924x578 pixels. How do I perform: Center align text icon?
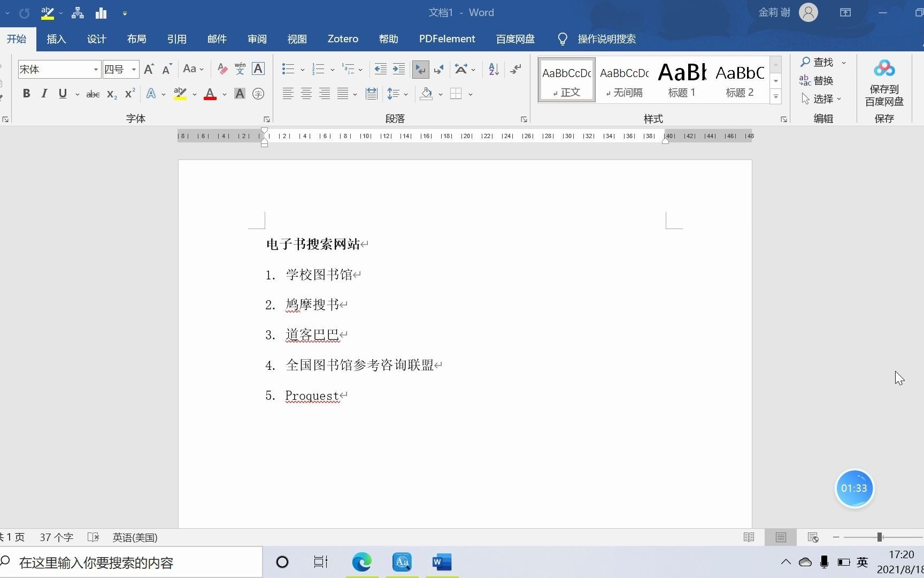coord(306,94)
